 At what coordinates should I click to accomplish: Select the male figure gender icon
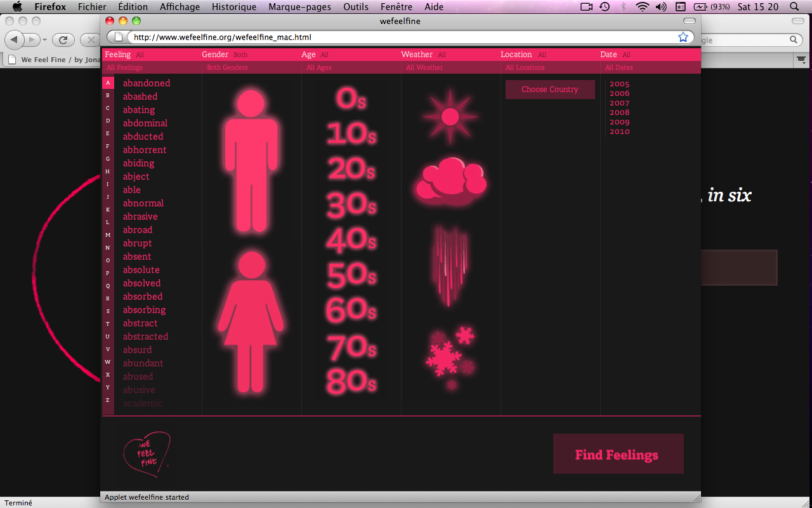[251, 161]
